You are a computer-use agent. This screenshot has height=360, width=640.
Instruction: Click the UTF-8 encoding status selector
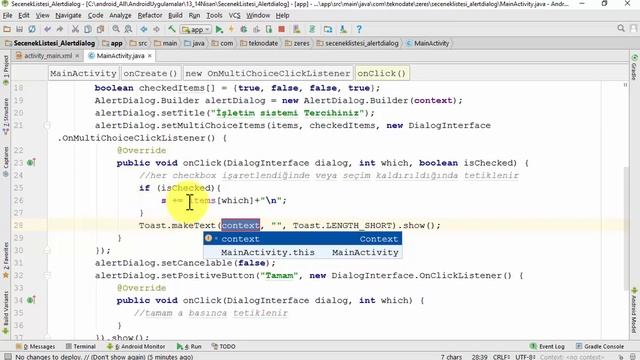point(525,357)
